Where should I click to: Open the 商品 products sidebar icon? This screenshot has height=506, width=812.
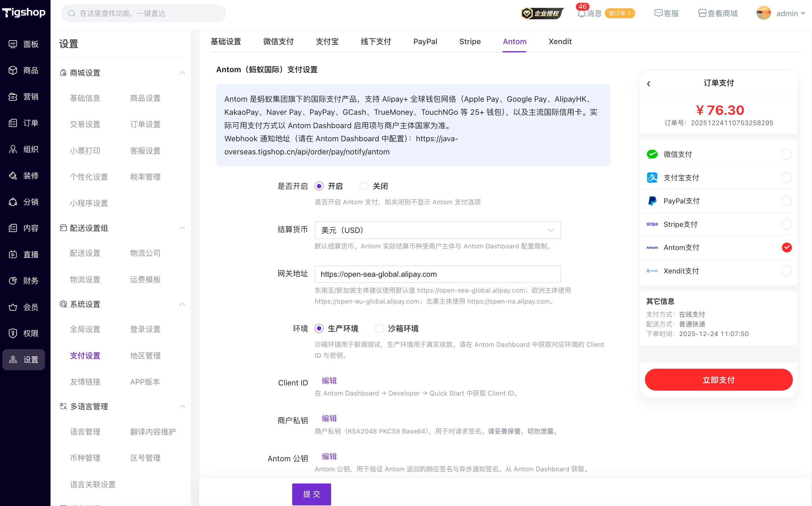coord(13,70)
